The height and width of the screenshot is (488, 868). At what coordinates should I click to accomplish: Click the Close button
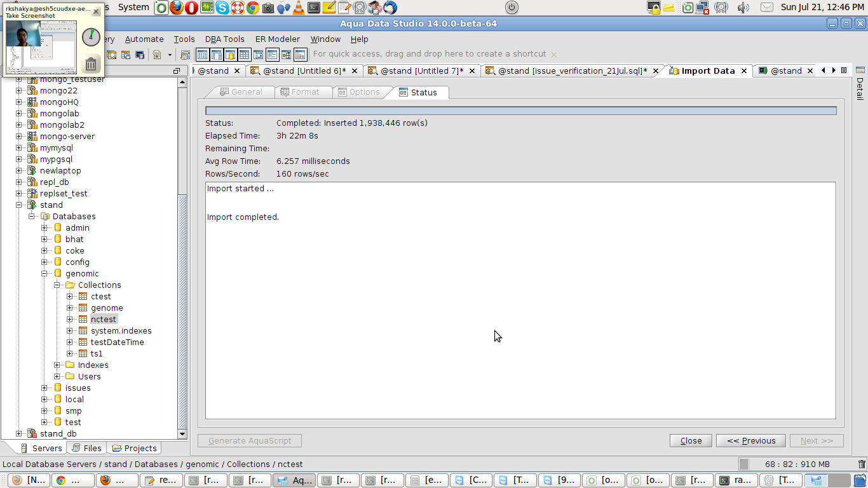click(x=691, y=440)
